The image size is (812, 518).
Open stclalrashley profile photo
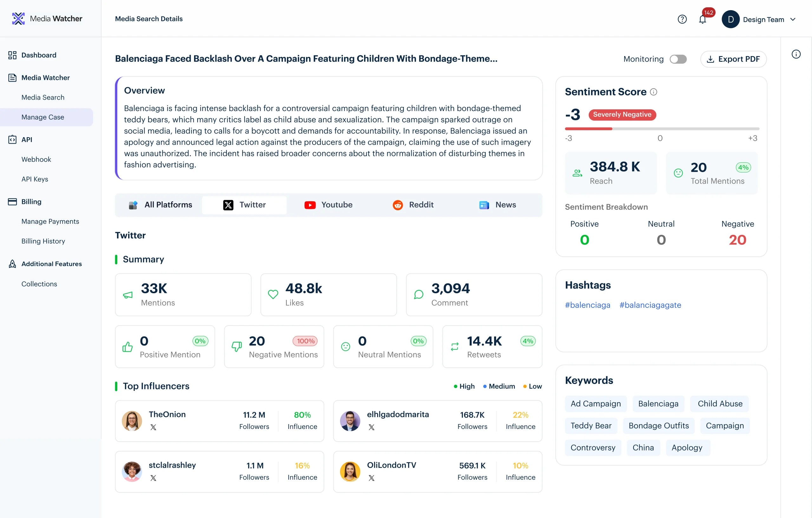point(132,471)
